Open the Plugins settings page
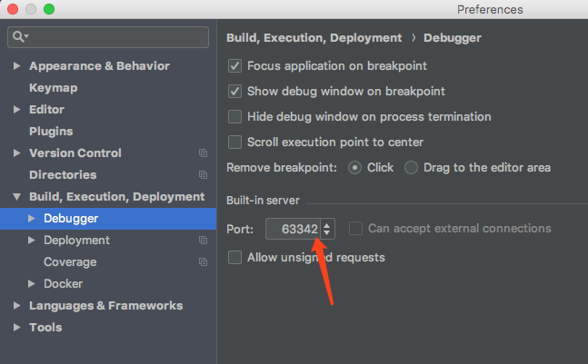Screen dimensions: 588x364 click(51, 132)
